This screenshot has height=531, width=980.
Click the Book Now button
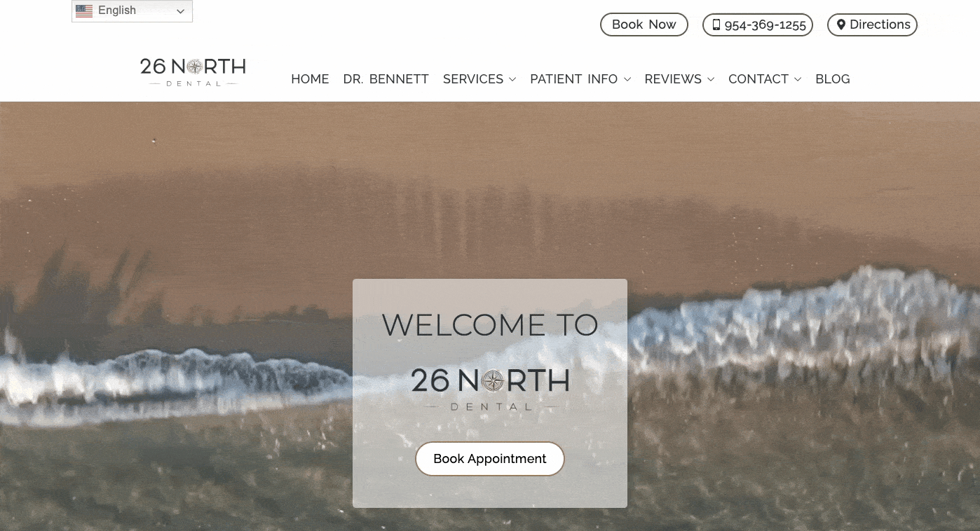[644, 25]
